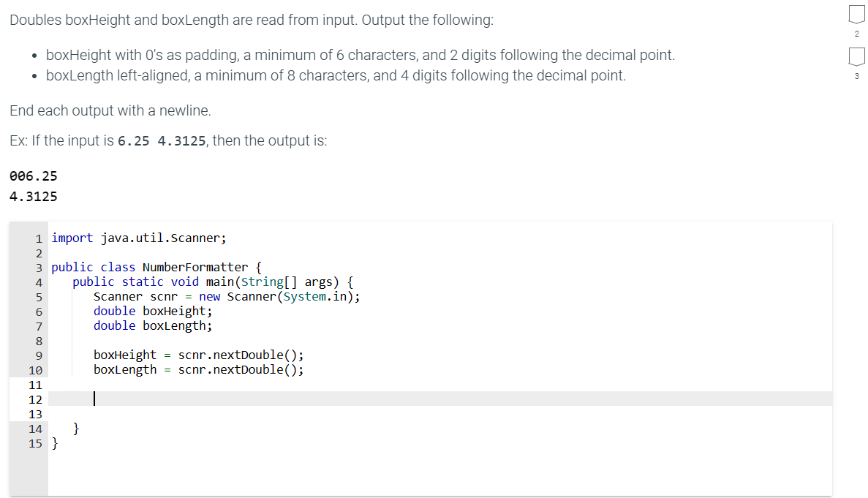
Task: Click the bookmark icon labeled 3
Action: [856, 56]
